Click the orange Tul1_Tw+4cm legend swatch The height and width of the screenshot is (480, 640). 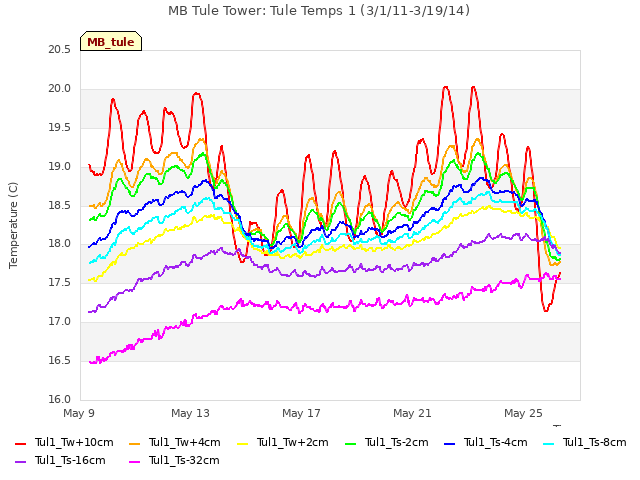click(x=134, y=443)
